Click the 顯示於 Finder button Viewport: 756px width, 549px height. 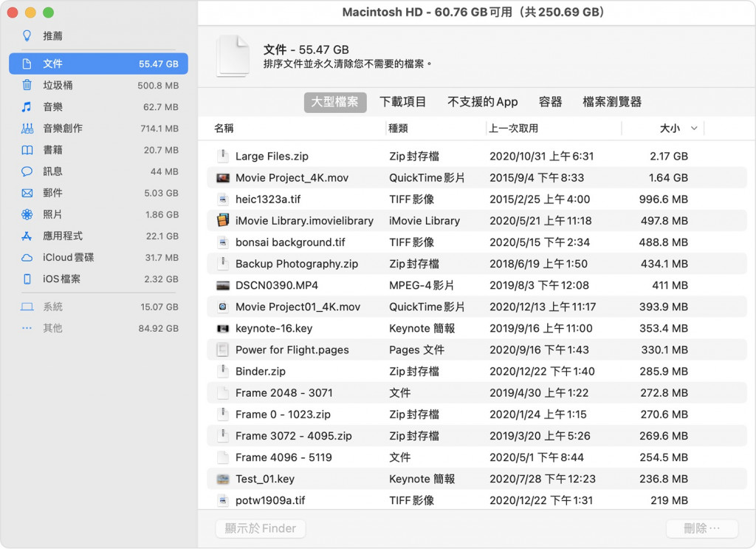click(x=261, y=528)
